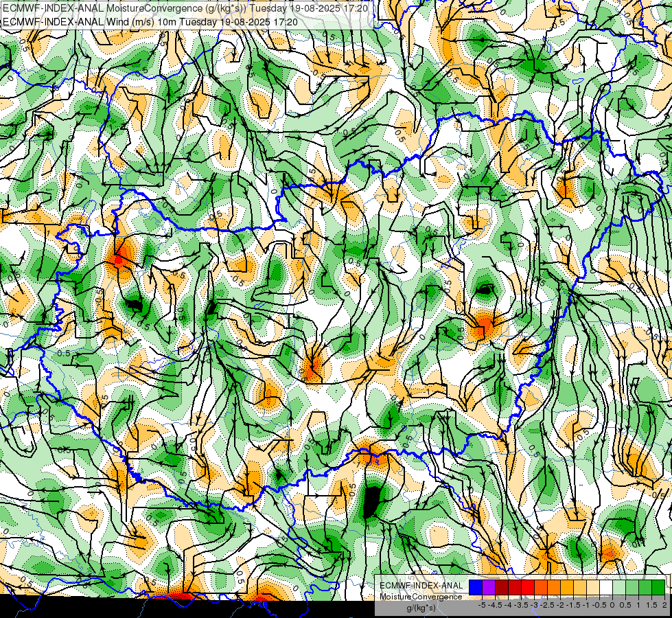Click the '-3.5' scale label in legend

[521, 605]
